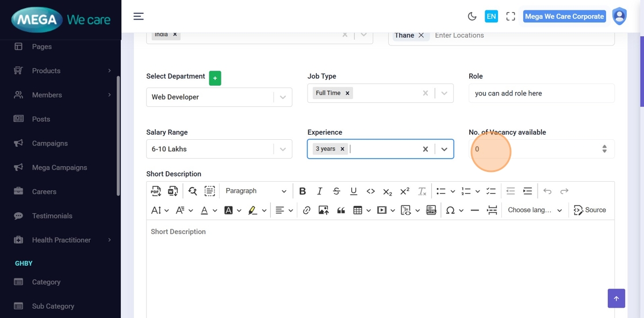This screenshot has height=318, width=644.
Task: Insert a horizontal line
Action: tap(474, 210)
